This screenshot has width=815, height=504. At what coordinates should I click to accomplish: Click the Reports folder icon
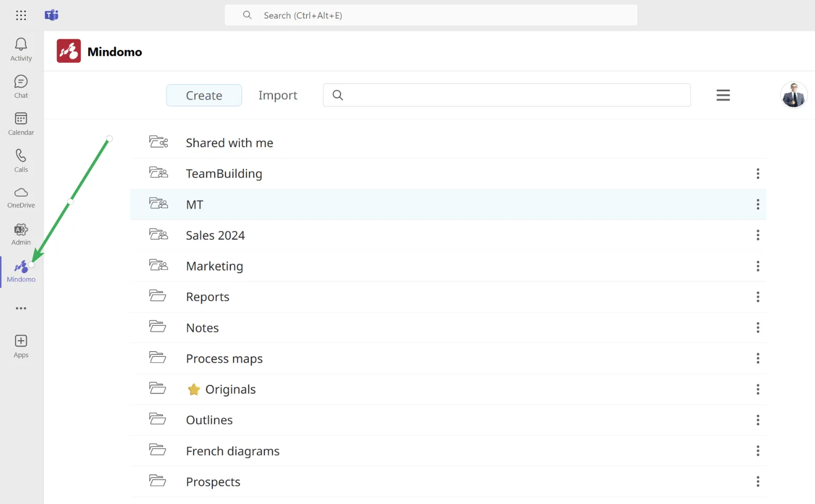pos(158,296)
